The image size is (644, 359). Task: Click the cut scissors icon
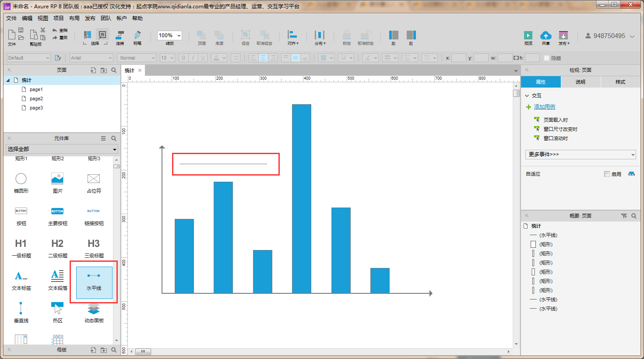pos(42,30)
